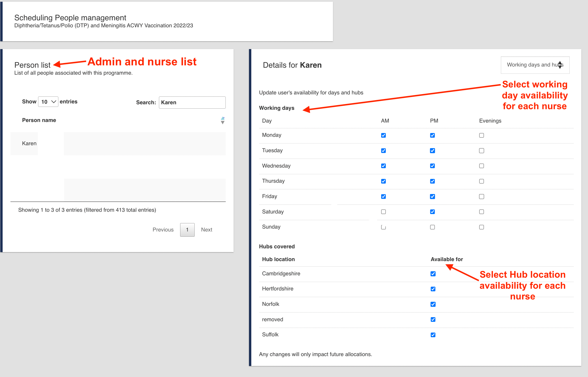Uncheck Tuesday PM checkbox

coord(432,151)
